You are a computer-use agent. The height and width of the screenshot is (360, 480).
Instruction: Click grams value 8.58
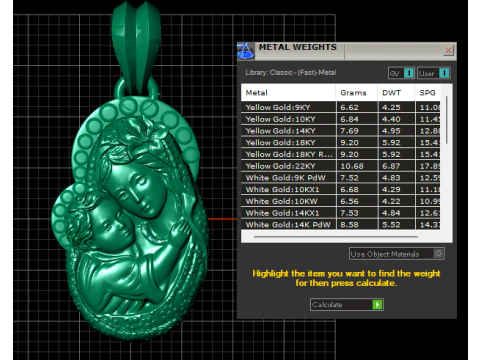pyautogui.click(x=349, y=224)
